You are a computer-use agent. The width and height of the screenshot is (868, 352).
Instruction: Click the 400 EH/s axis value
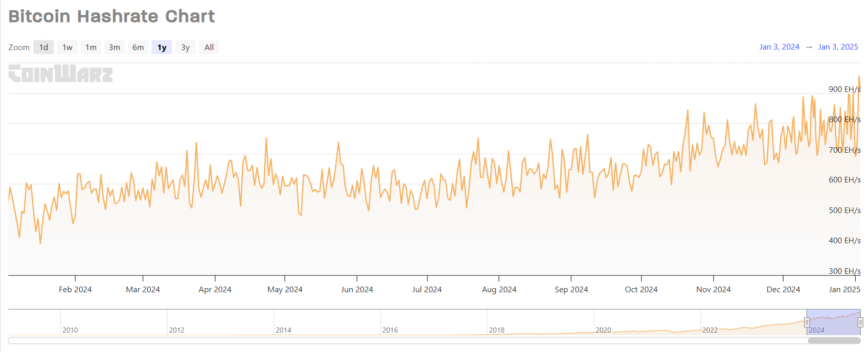click(x=844, y=241)
